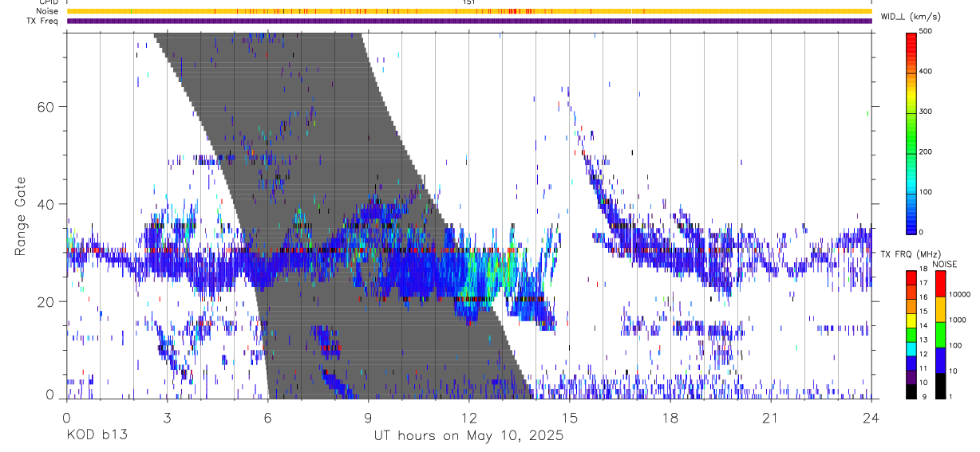Click the 6 hour tick on UT axis
Image resolution: width=980 pixels, height=452 pixels.
coord(267,417)
